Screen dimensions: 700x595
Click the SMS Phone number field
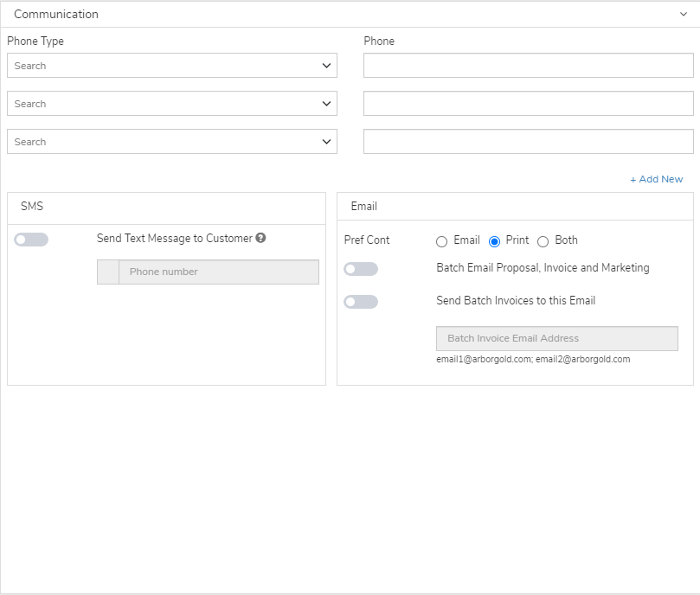pos(219,272)
